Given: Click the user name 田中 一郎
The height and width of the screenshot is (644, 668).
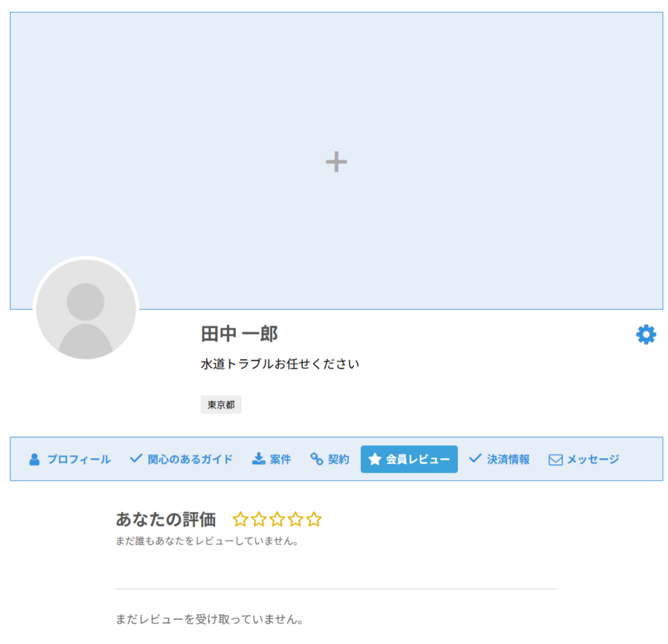Looking at the screenshot, I should click(239, 334).
